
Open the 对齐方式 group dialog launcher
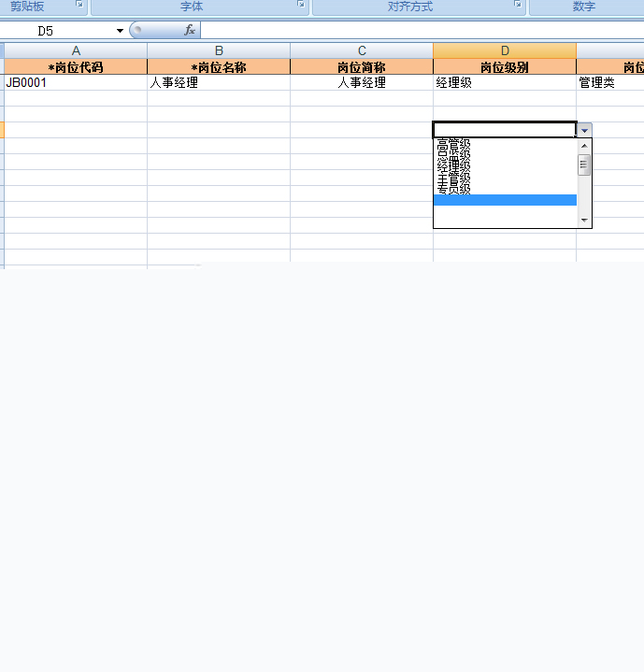coord(518,4)
